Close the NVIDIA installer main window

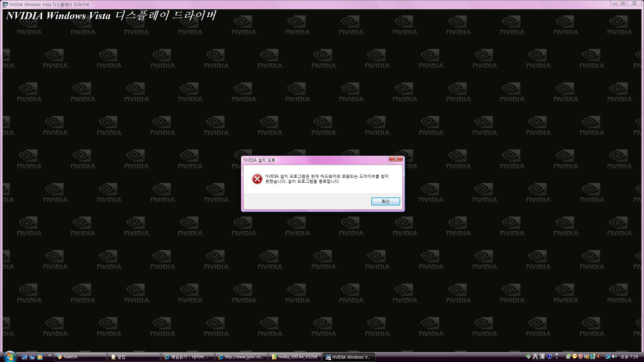coord(634,3)
